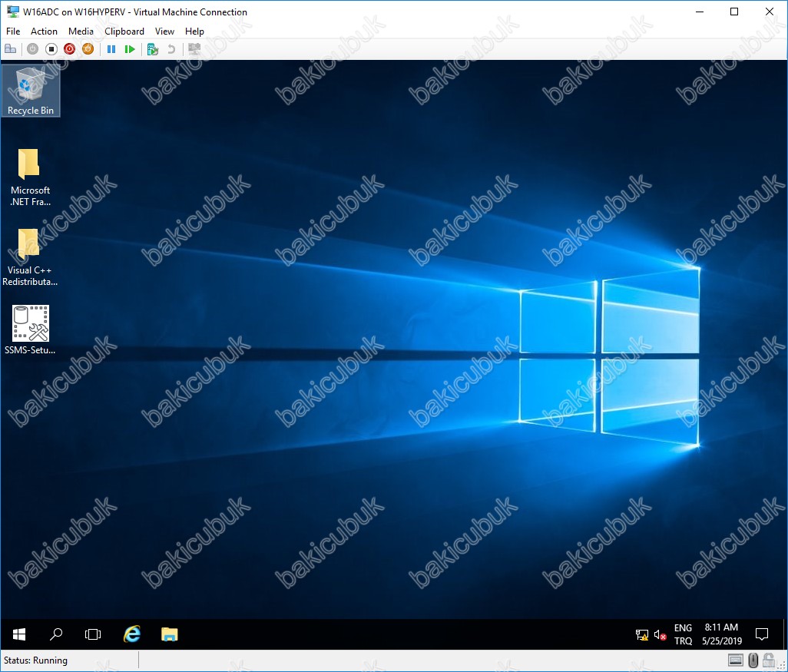Maximize the Virtual Machine Connection window

click(x=733, y=12)
